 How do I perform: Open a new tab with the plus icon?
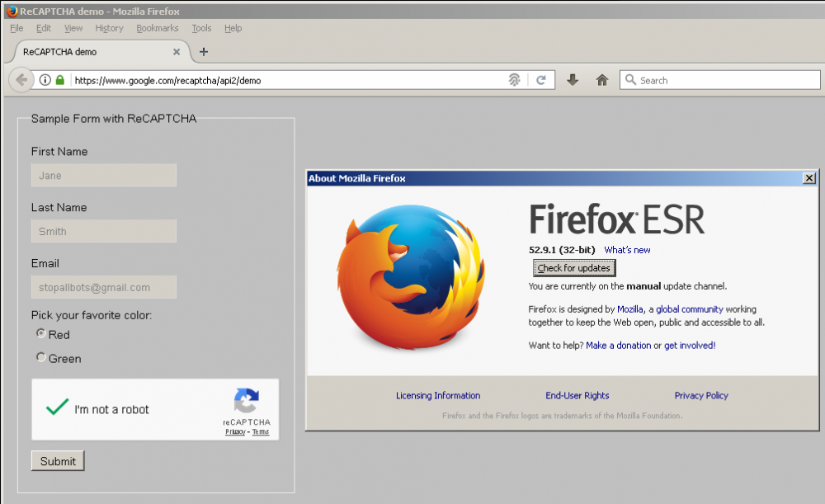(204, 51)
